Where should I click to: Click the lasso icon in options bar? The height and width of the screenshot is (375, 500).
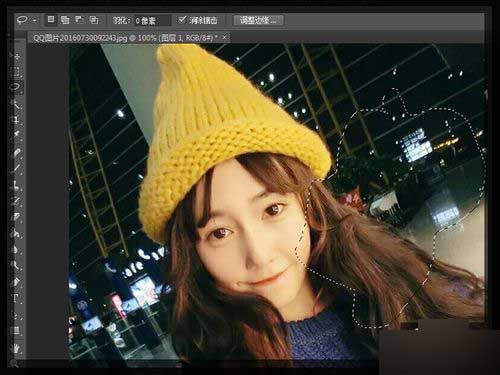click(x=22, y=20)
